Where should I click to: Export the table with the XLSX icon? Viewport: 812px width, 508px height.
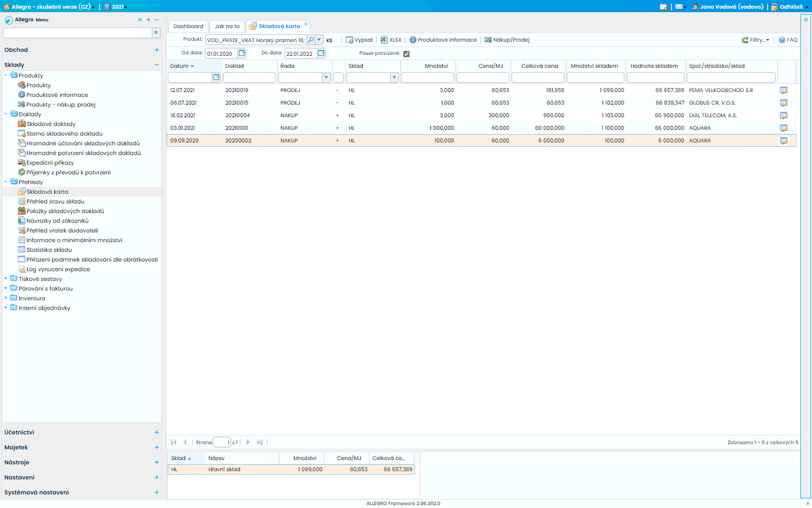[391, 40]
